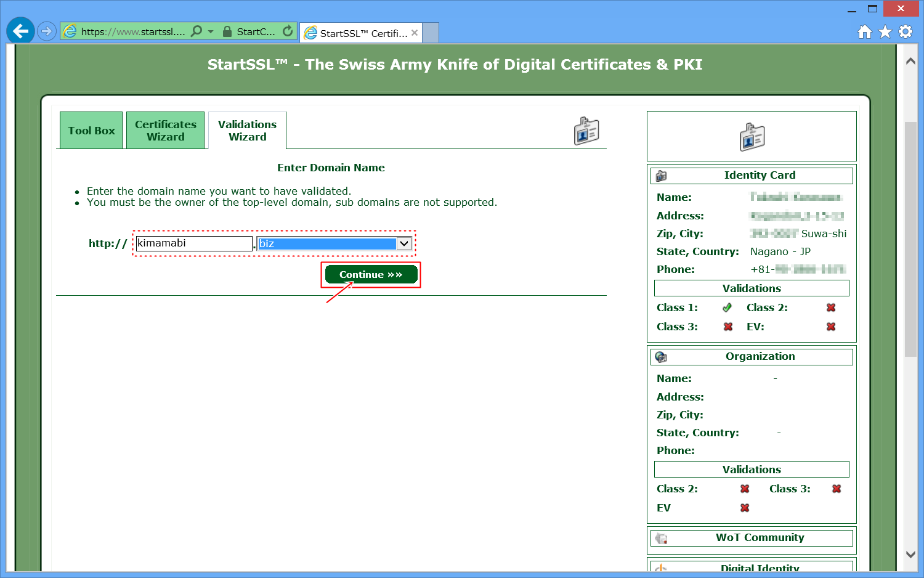Viewport: 924px width, 578px height.
Task: Expand address bar autocomplete dropdown arrow
Action: 211,31
